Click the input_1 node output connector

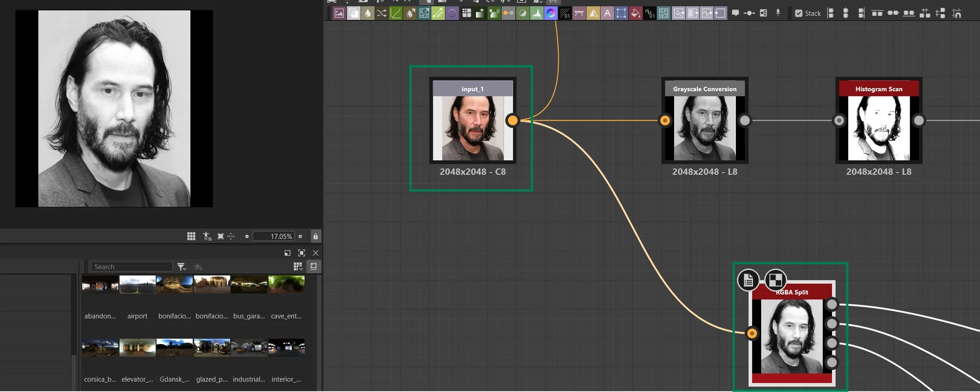(513, 121)
